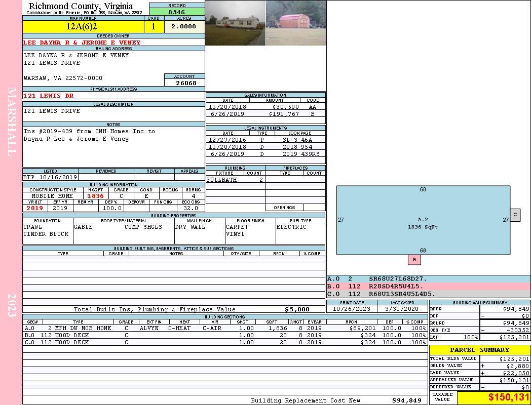Click the acres value 2.0000

[184, 27]
